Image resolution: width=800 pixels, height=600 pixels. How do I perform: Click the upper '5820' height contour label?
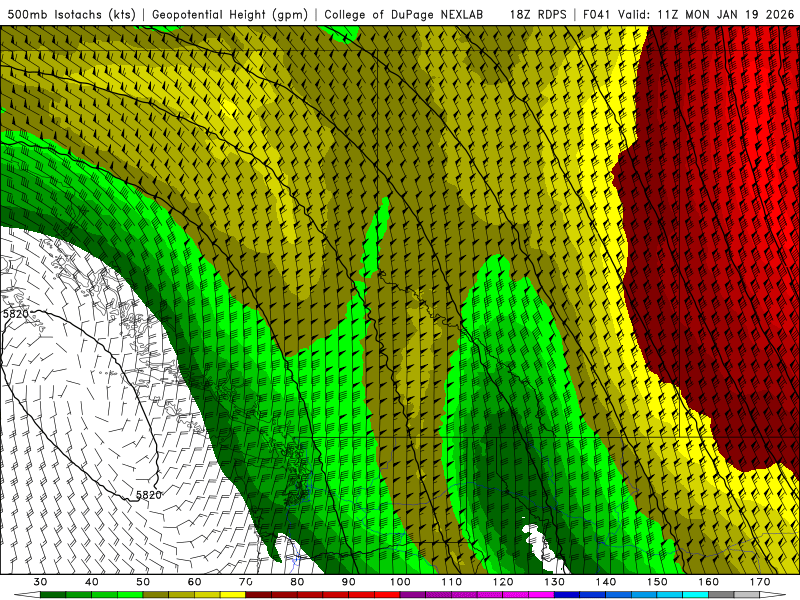15,314
